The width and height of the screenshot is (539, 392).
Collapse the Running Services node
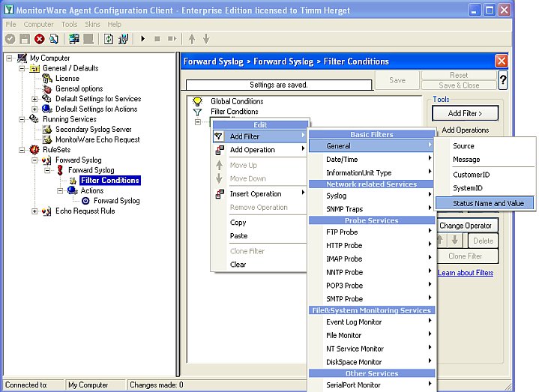pyautogui.click(x=22, y=119)
